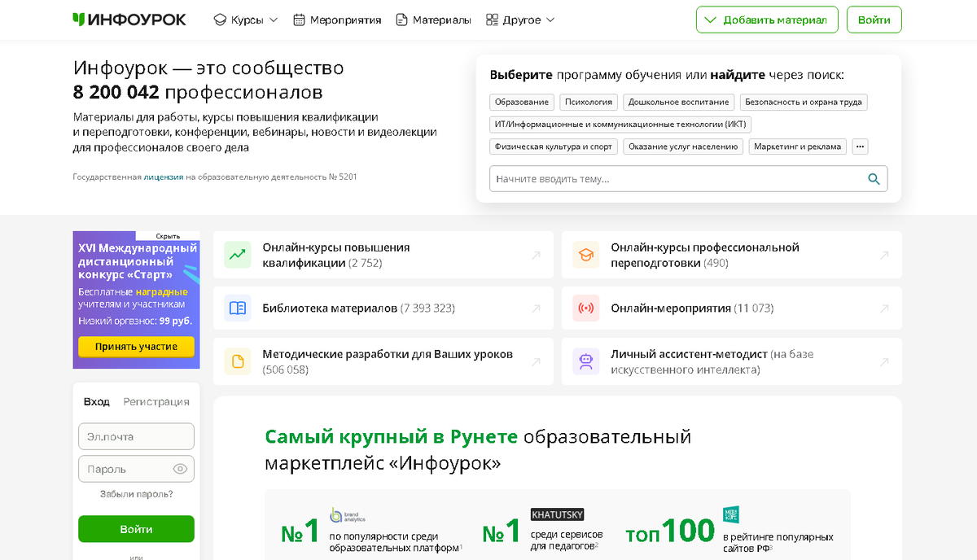The width and height of the screenshot is (977, 560).
Task: Click Скрыть to hide the banner
Action: (168, 236)
